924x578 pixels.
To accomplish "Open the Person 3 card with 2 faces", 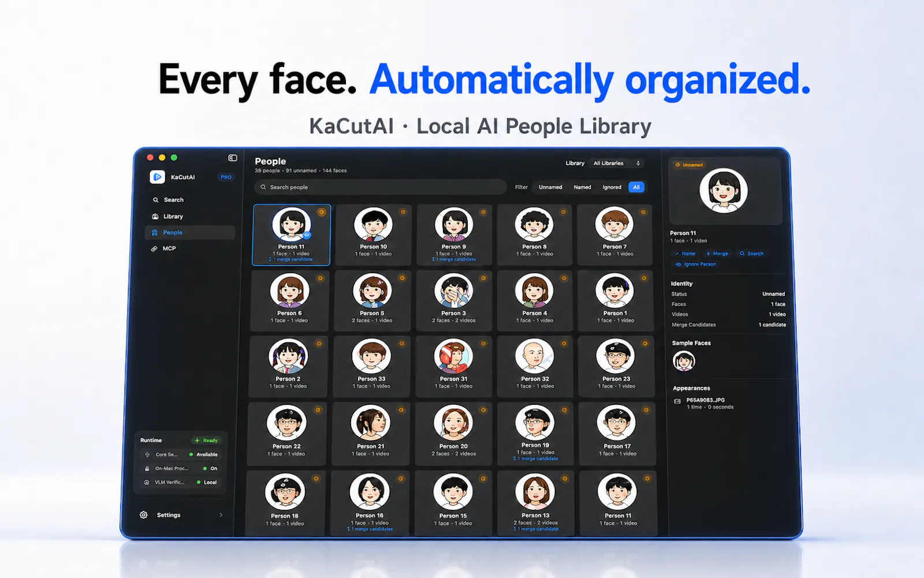I will click(x=454, y=300).
